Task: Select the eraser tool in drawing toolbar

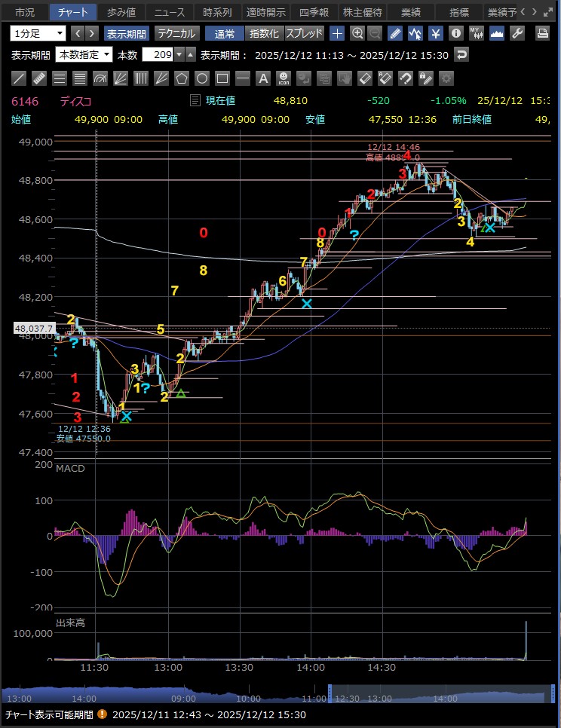Action: tap(365, 78)
